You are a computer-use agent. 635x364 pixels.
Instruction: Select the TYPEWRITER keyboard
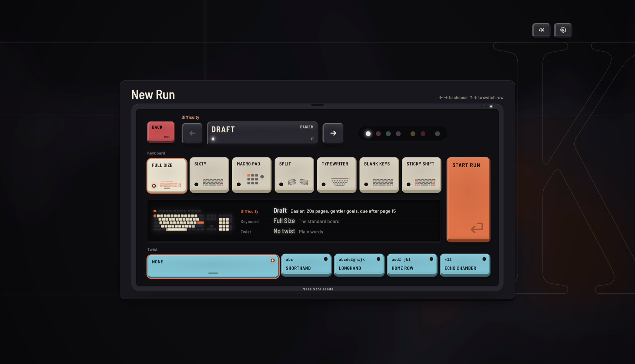pos(337,175)
